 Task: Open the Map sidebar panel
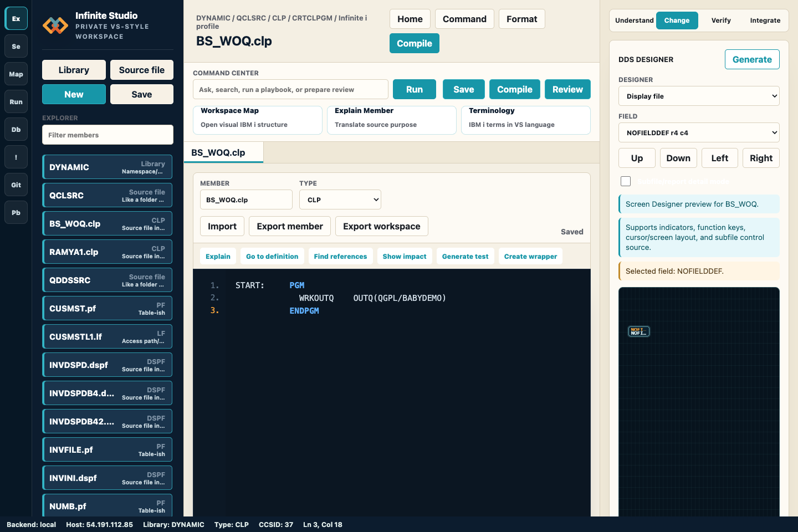(x=16, y=74)
